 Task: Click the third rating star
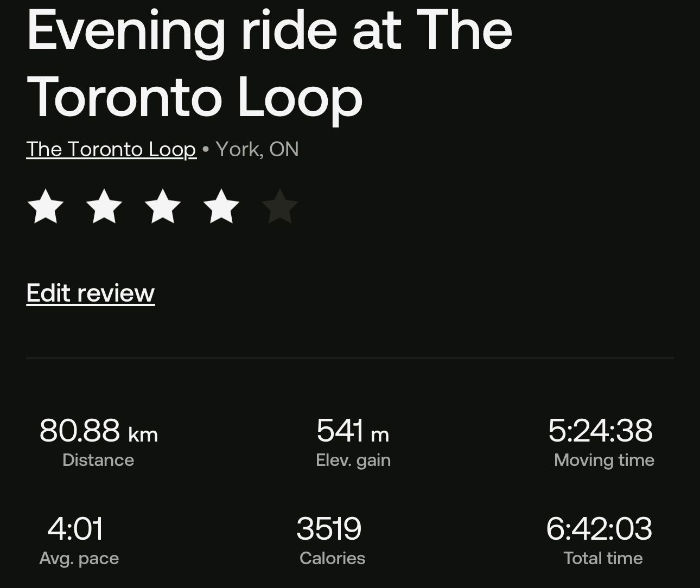click(x=163, y=206)
